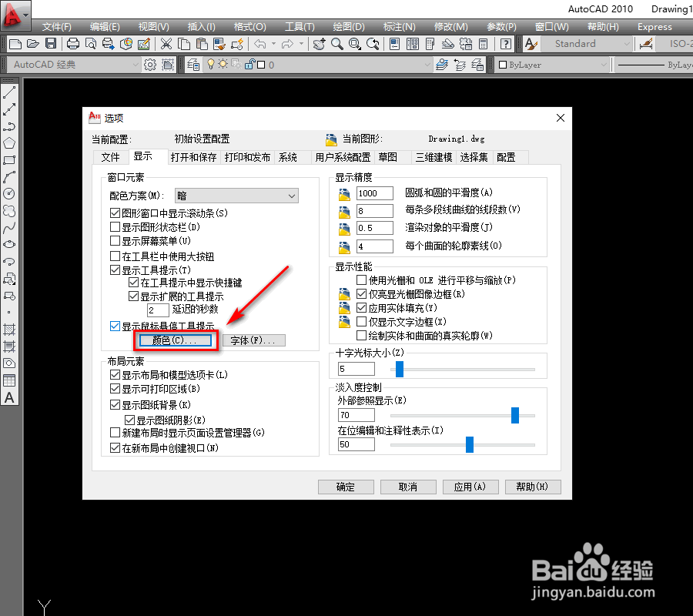
Task: Switch to the 打开和保存 tab
Action: pyautogui.click(x=192, y=156)
